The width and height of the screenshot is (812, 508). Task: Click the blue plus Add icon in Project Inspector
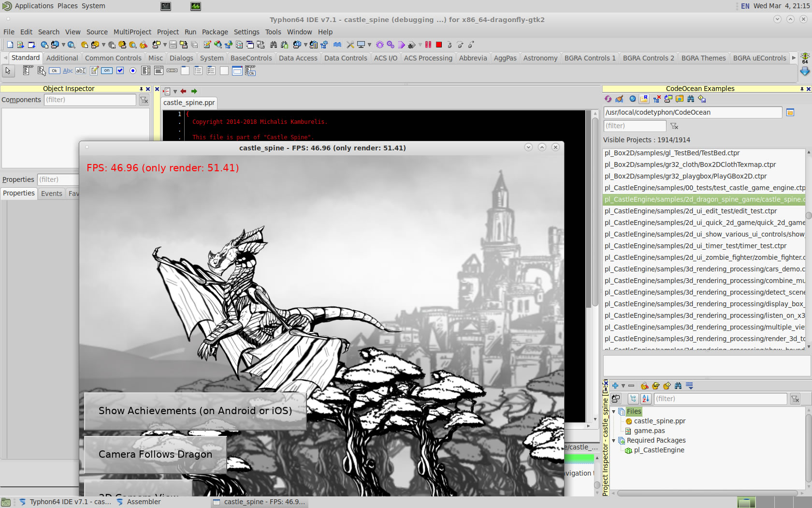pos(615,386)
